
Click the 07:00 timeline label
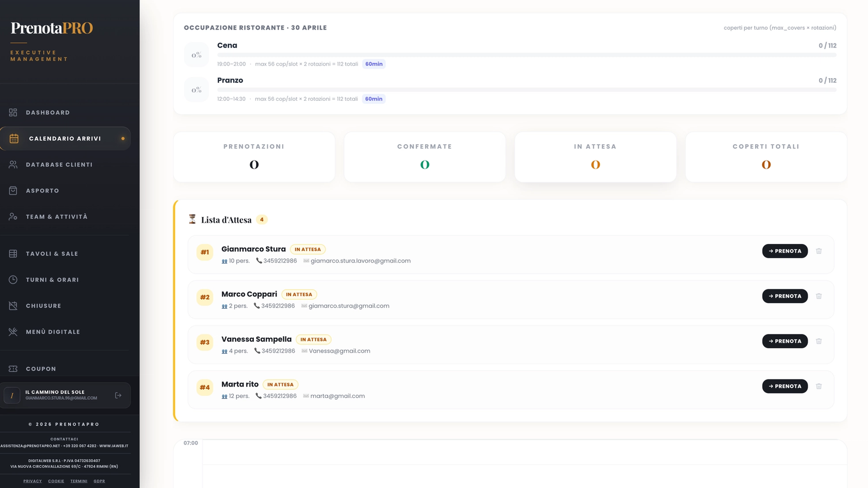click(191, 443)
